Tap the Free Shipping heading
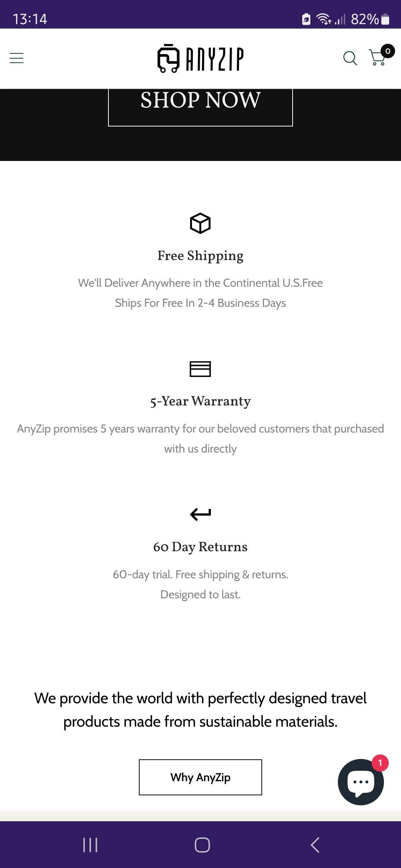 click(200, 256)
